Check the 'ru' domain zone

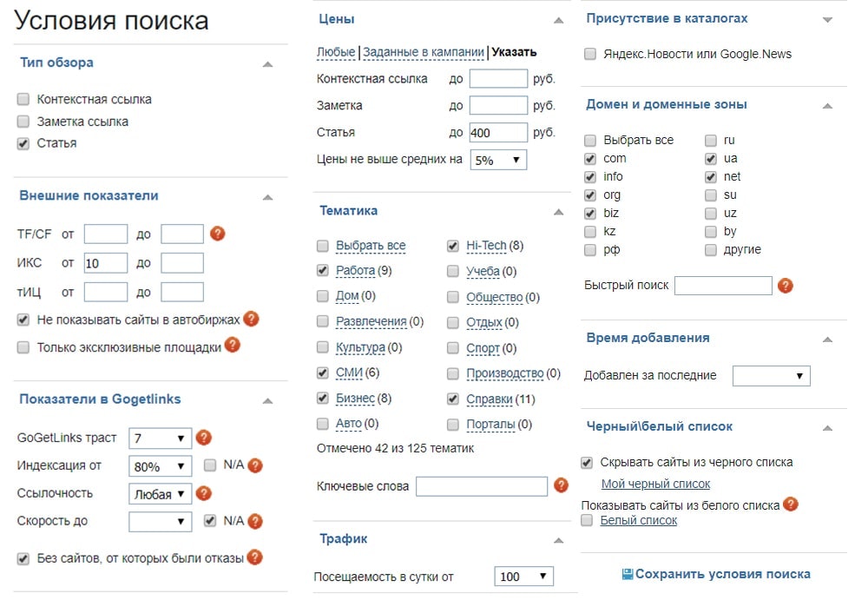pos(710,140)
